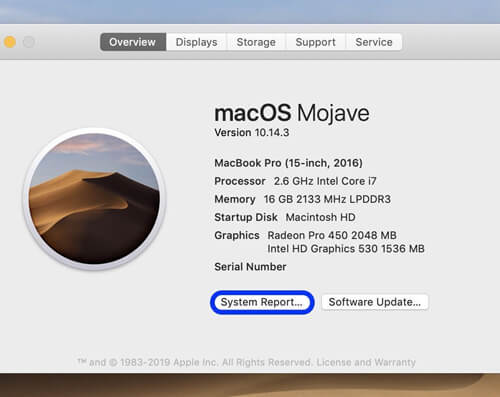Switch to the Overview tab

tap(133, 42)
